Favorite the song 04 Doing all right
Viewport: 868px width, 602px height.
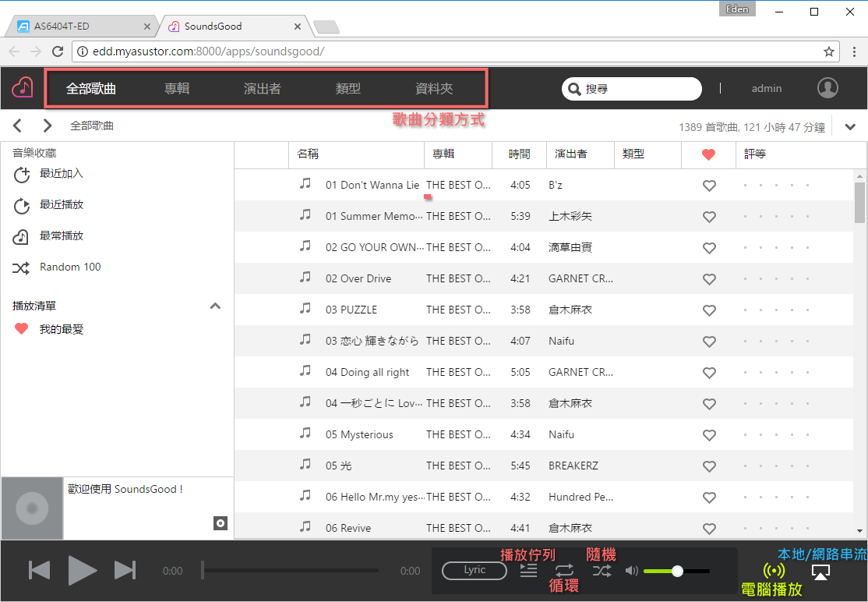(709, 373)
